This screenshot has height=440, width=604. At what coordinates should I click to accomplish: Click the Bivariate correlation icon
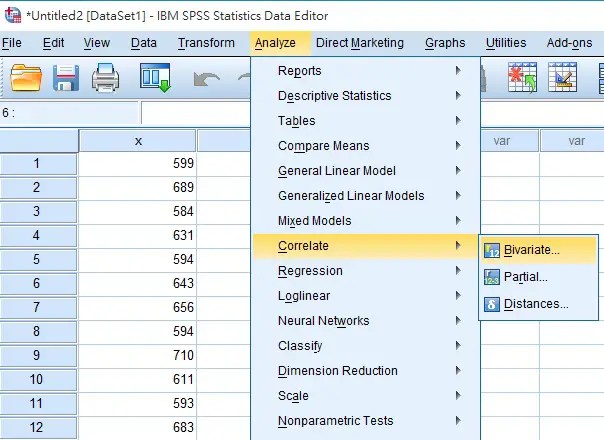492,250
